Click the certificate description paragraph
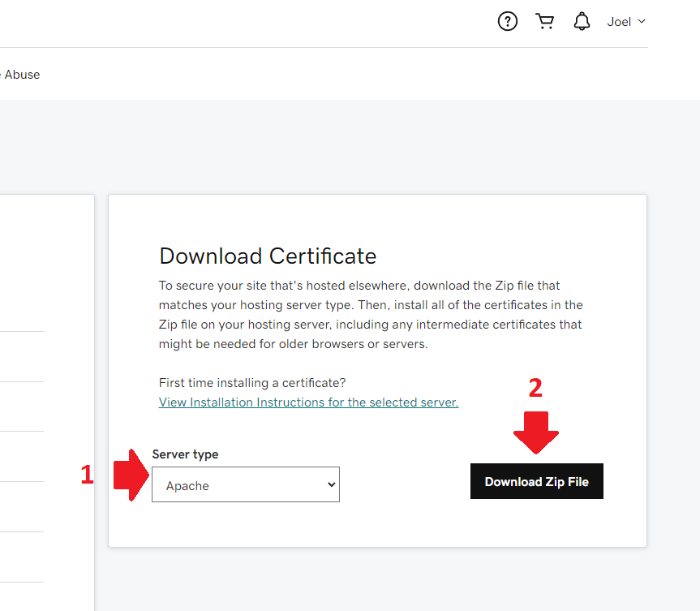The width and height of the screenshot is (700, 611). pyautogui.click(x=371, y=315)
